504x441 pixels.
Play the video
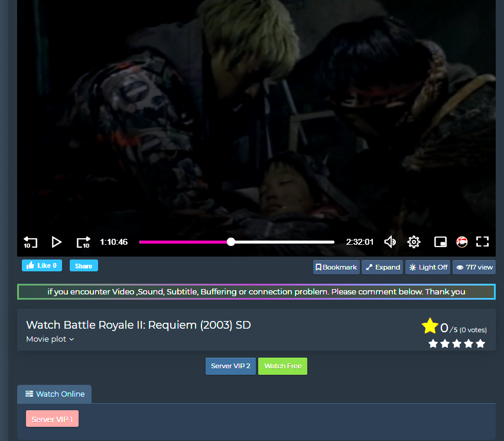(x=57, y=242)
